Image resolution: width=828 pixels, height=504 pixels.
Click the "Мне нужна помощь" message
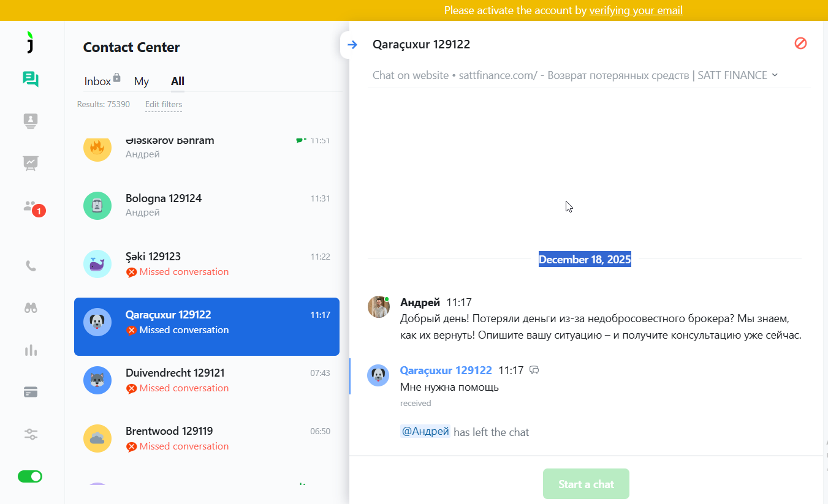click(x=449, y=387)
